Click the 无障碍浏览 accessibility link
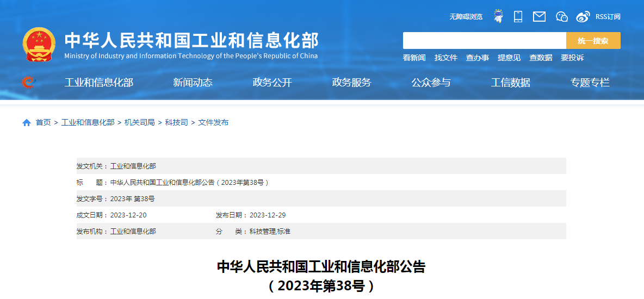Image resolution: width=644 pixels, height=299 pixels. point(466,17)
